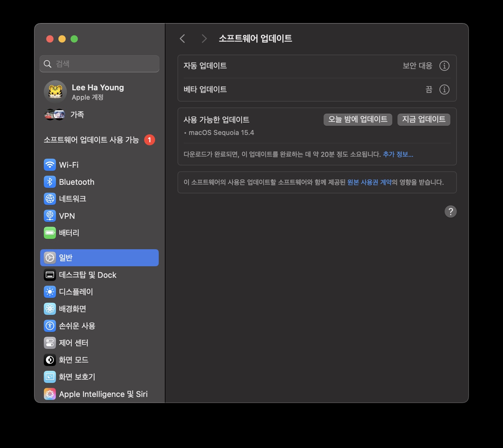Open the VPN icon in sidebar
Screen dimensions: 503x448
point(50,216)
